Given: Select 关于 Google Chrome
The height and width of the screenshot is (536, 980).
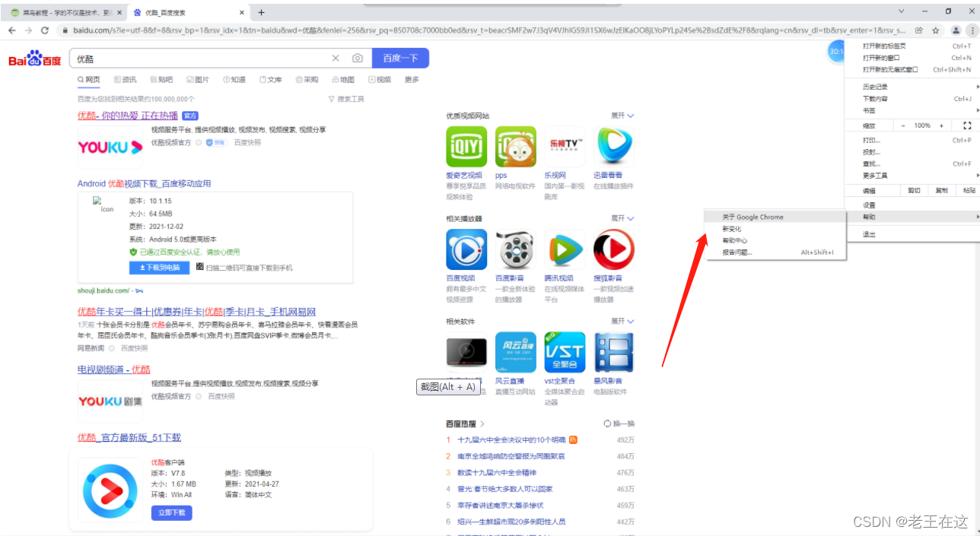Looking at the screenshot, I should (x=775, y=217).
